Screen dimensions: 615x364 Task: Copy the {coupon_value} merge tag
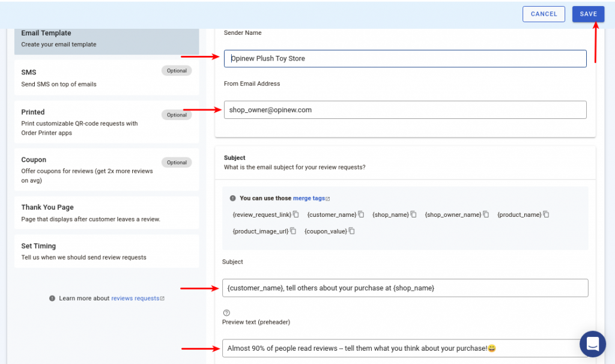352,231
